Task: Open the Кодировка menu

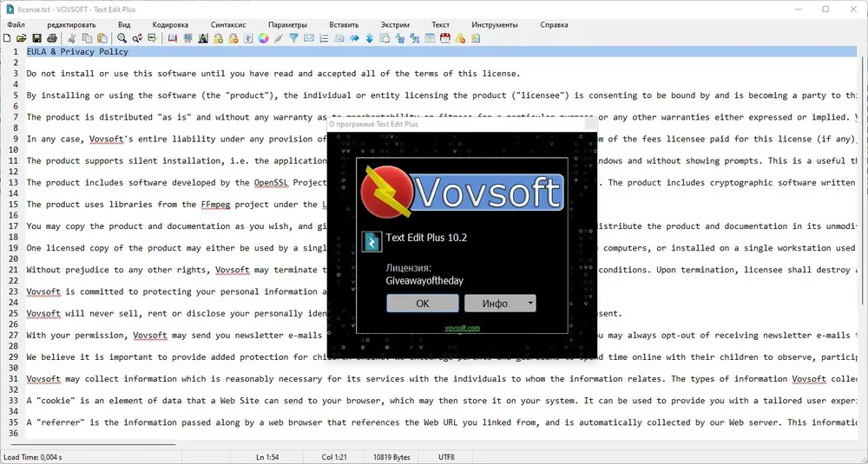Action: (x=170, y=25)
